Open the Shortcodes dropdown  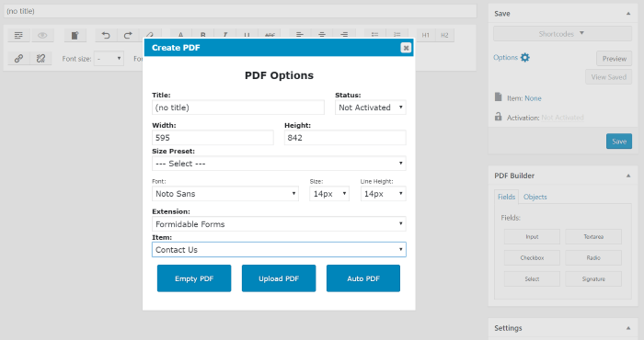click(x=562, y=34)
